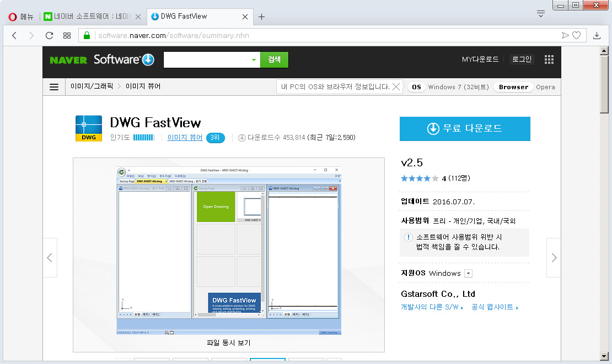Click the Browser badge label
Image resolution: width=612 pixels, height=364 pixels.
(513, 87)
